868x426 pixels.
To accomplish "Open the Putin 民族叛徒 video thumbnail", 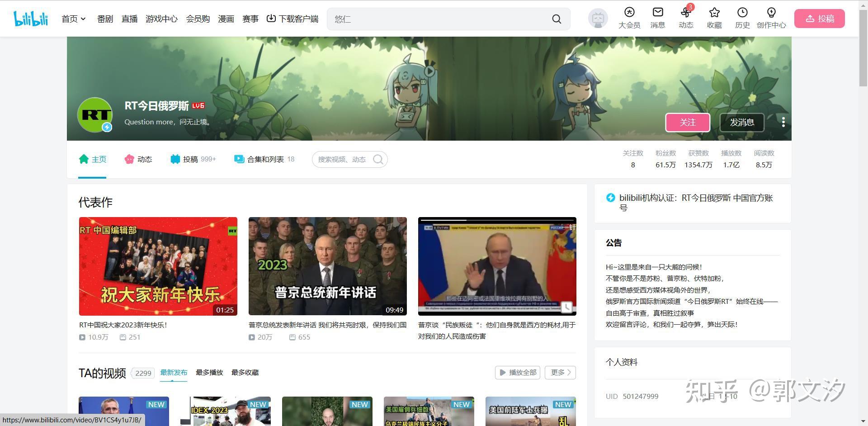I will 497,266.
